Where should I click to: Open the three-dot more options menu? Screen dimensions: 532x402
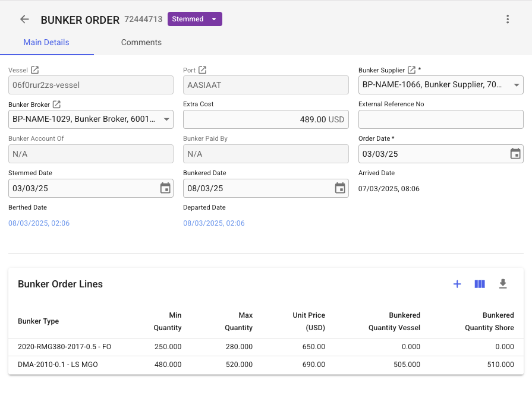point(508,19)
